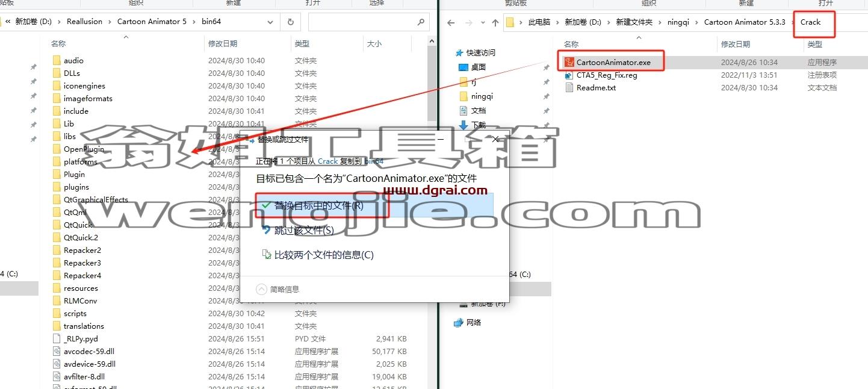The width and height of the screenshot is (868, 389).
Task: Navigate to Reallusion in the bin64 breadcrumb
Action: (x=84, y=21)
